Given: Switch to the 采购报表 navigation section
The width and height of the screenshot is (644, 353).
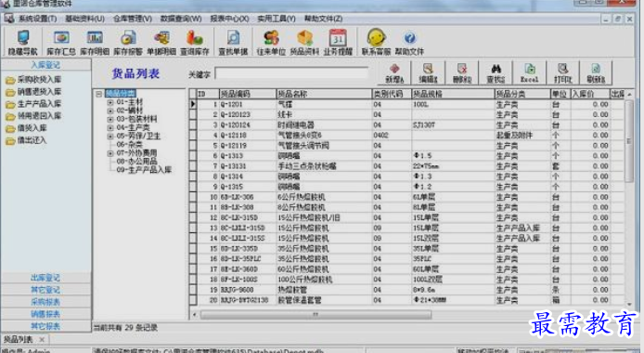Looking at the screenshot, I should click(45, 302).
